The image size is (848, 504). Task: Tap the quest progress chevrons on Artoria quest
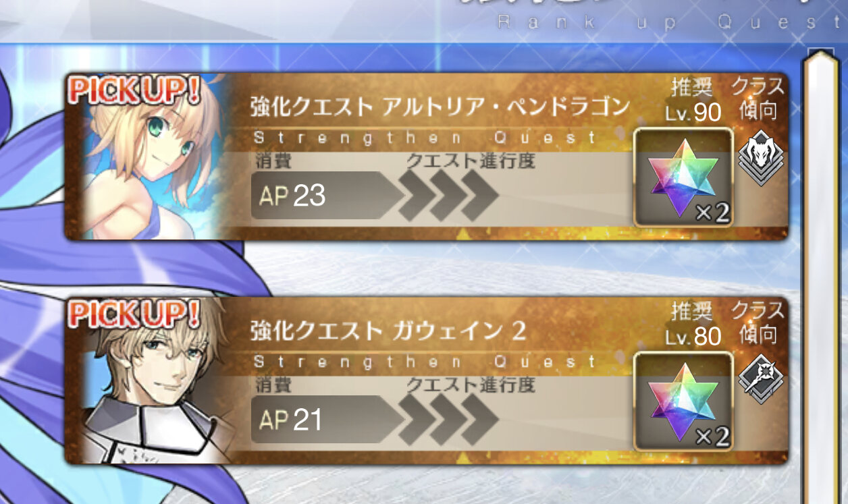click(448, 195)
